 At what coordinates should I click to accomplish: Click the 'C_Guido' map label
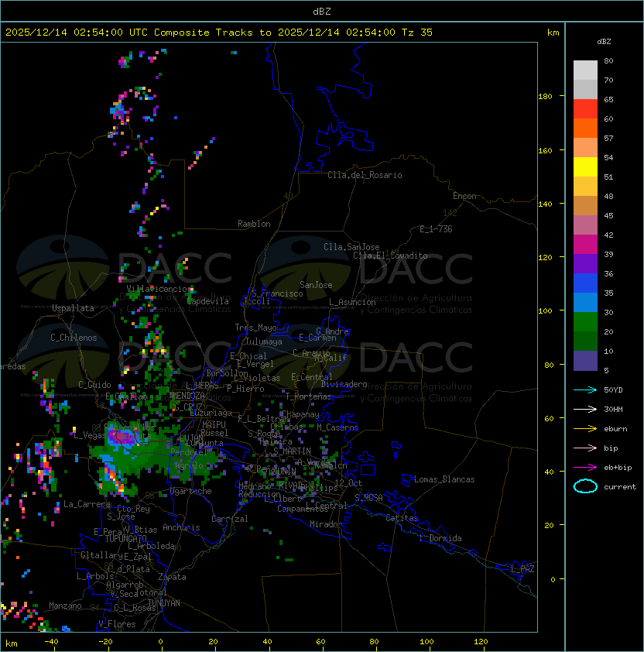[x=94, y=385]
